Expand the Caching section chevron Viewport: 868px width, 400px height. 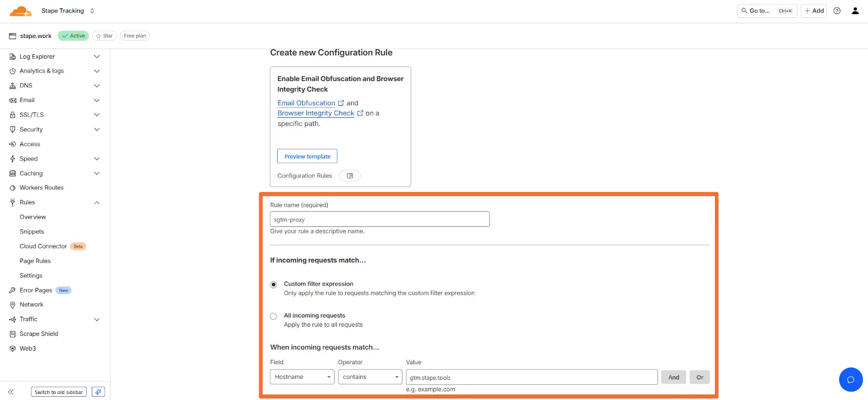pyautogui.click(x=97, y=174)
